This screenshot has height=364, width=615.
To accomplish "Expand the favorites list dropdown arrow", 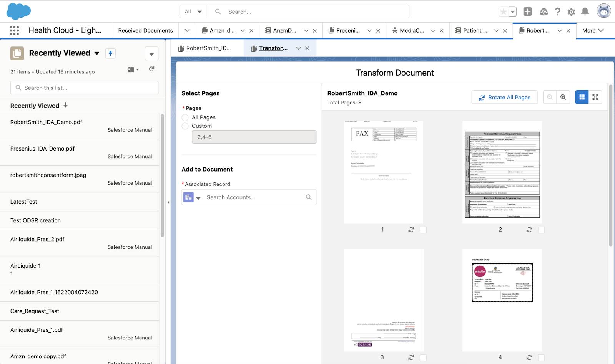I will point(512,12).
